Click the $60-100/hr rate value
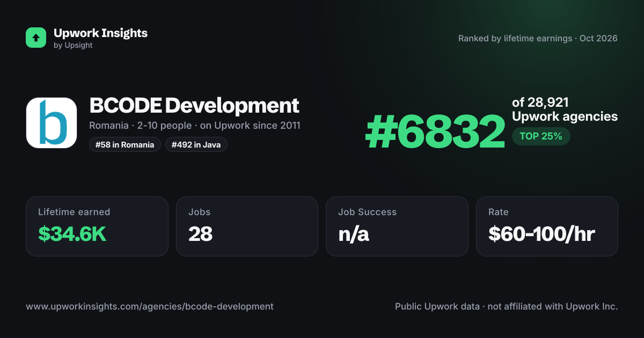This screenshot has width=644, height=338. click(541, 234)
